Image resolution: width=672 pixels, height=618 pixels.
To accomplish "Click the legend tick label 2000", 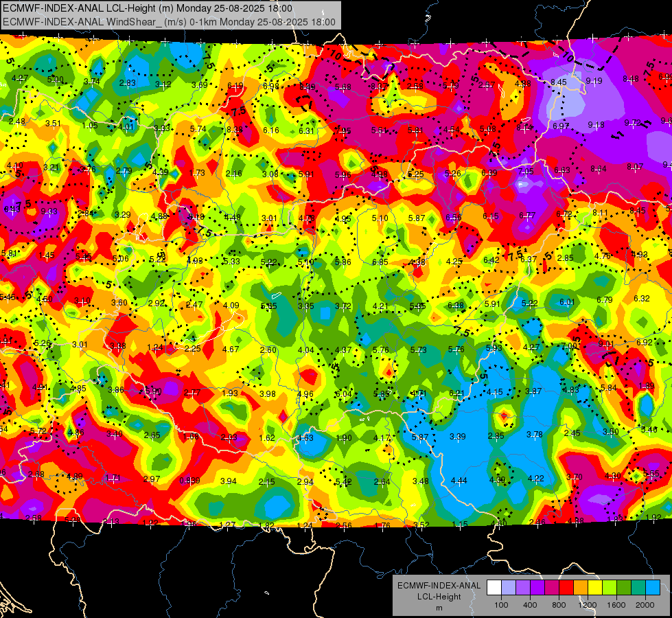I will (x=645, y=605).
